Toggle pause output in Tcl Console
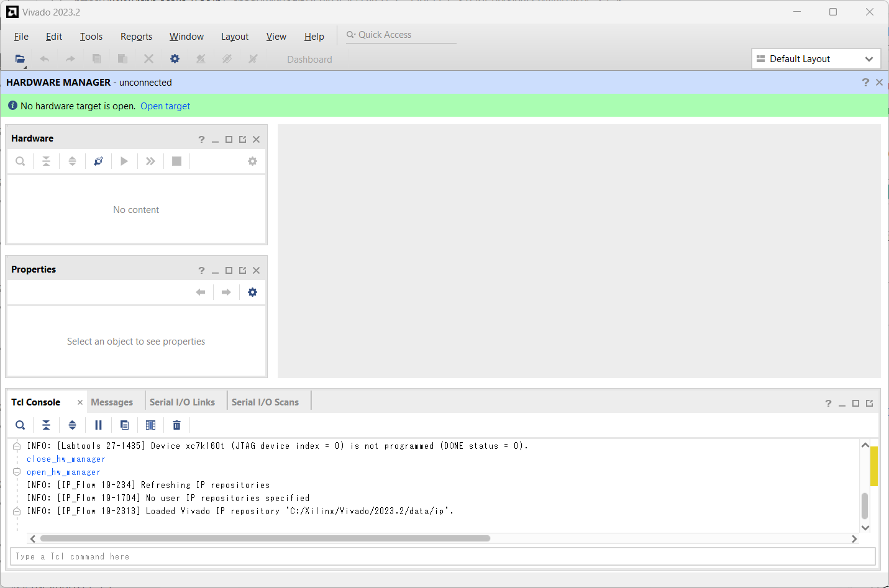 98,425
